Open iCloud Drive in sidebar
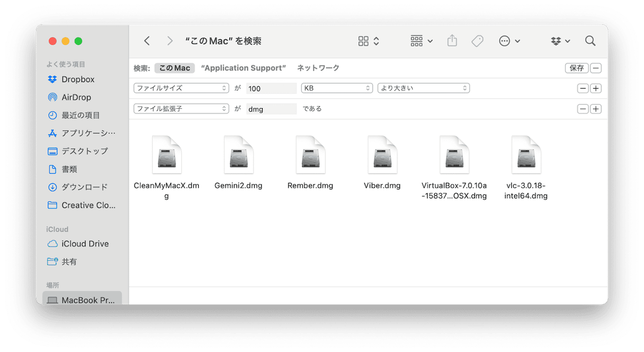The height and width of the screenshot is (352, 644). coord(85,244)
